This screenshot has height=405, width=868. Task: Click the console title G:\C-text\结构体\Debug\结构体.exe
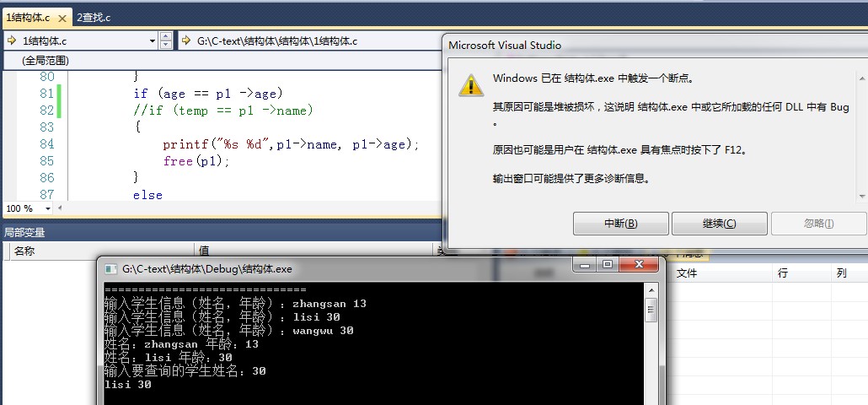click(207, 269)
